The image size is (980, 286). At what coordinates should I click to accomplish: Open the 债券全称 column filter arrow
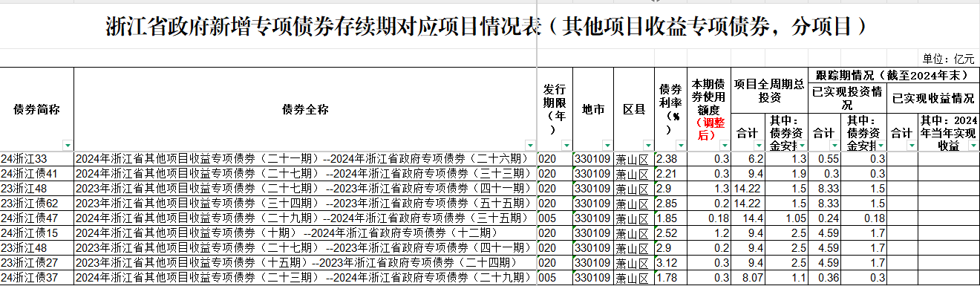pos(530,146)
